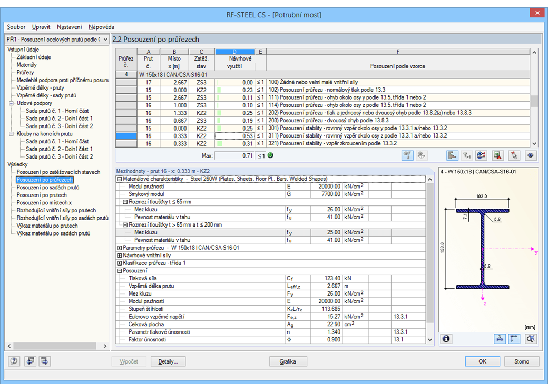Click the pick member graphically cursor icon
548x392 pixels.
pos(514,155)
